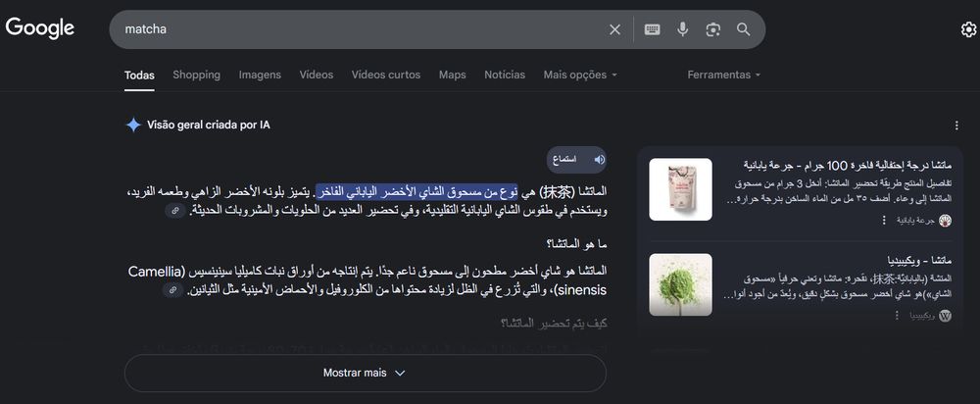Click the AI overview sparkle icon
Viewport: 980px width, 404px height.
[133, 126]
